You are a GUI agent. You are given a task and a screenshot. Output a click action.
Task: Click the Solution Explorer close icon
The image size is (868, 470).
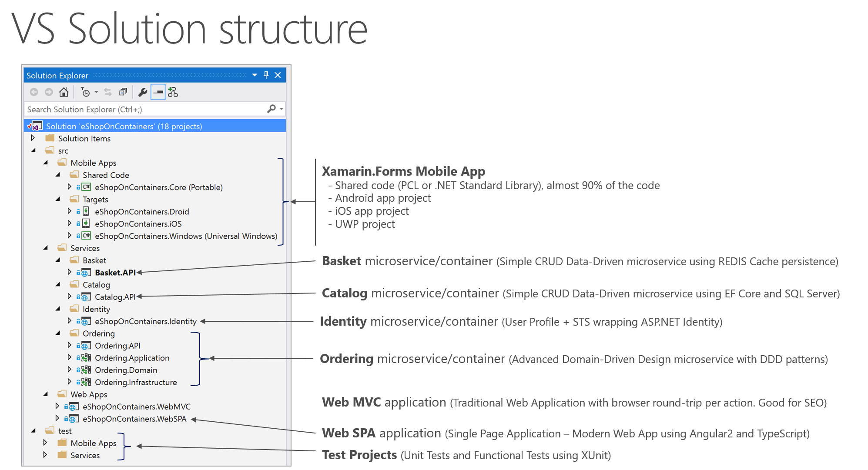pyautogui.click(x=278, y=74)
